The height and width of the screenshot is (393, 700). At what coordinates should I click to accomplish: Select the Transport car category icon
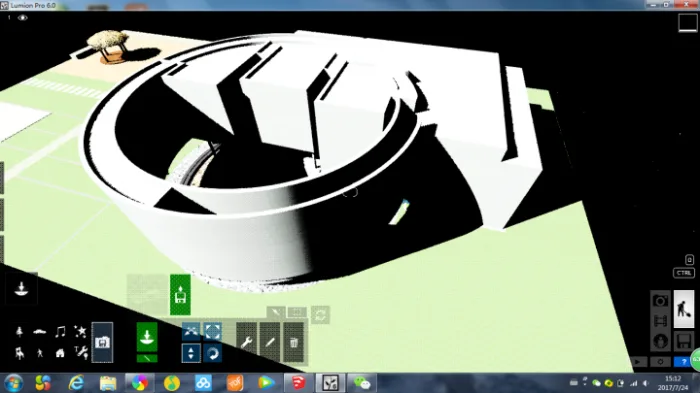[40, 332]
